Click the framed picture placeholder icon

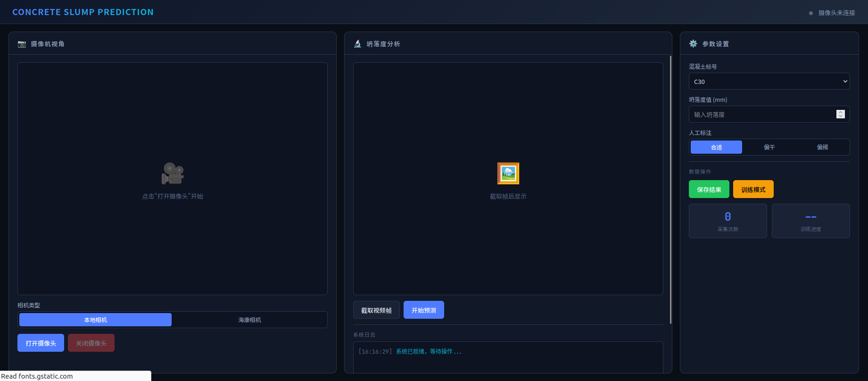(508, 174)
